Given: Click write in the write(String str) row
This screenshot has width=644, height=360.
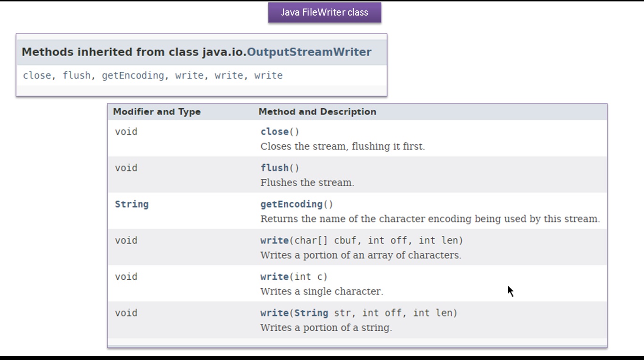Looking at the screenshot, I should coord(274,313).
